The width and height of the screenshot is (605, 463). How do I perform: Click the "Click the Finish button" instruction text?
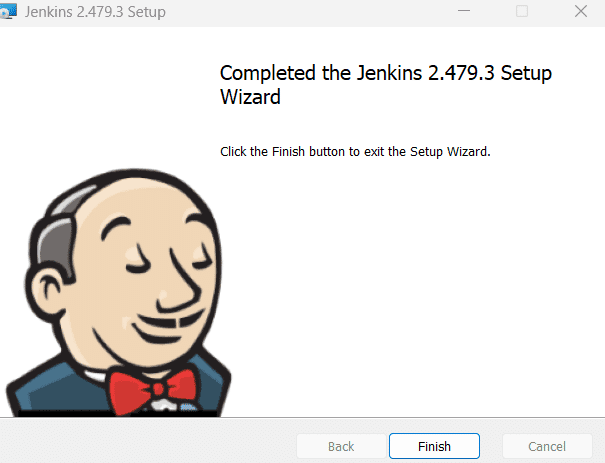(x=355, y=152)
